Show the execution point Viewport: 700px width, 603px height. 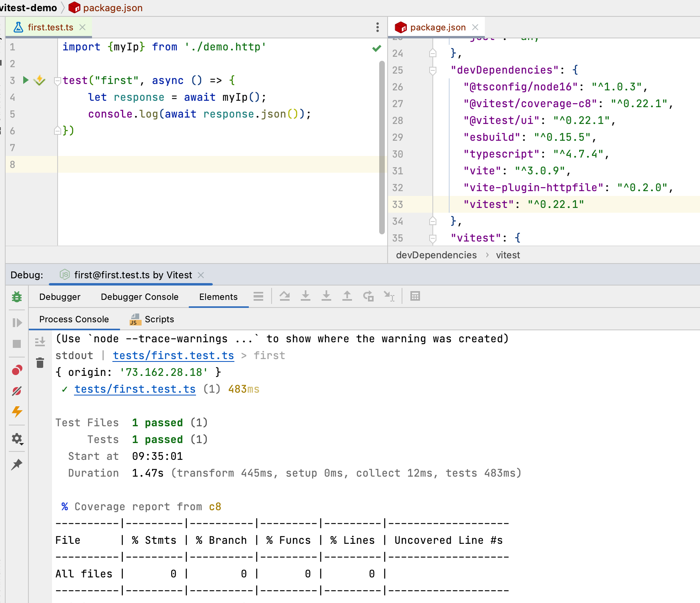pos(285,296)
